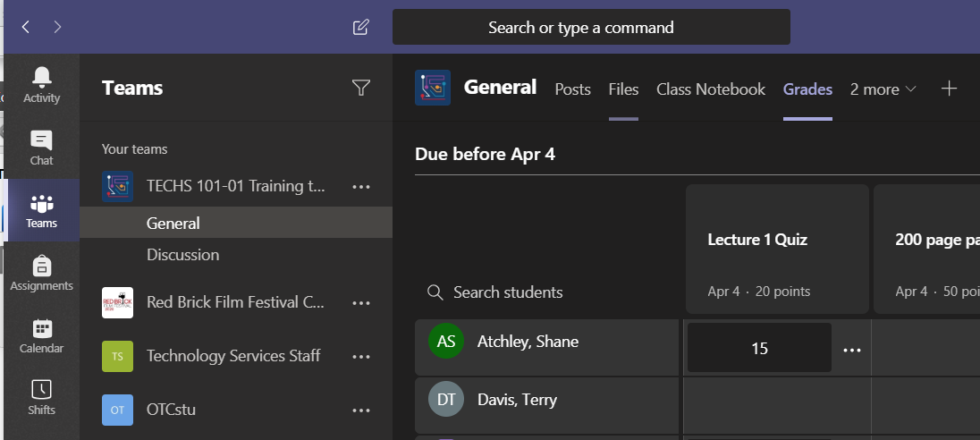Click the Red Brick Film Festival avatar

tap(117, 302)
